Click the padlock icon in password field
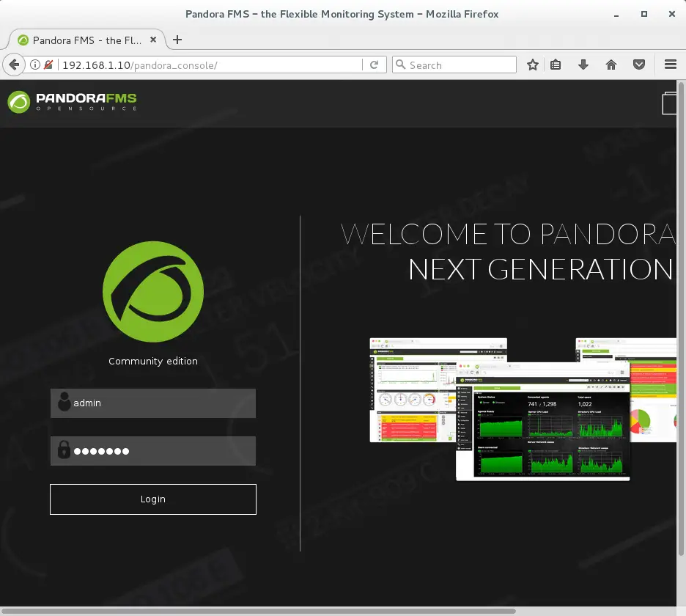686x616 pixels. pyautogui.click(x=64, y=450)
